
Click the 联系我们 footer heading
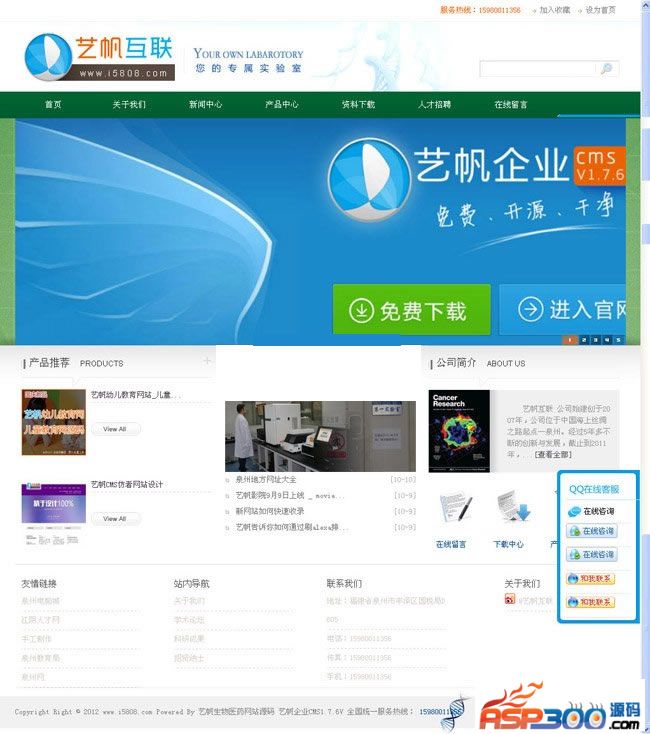point(344,584)
